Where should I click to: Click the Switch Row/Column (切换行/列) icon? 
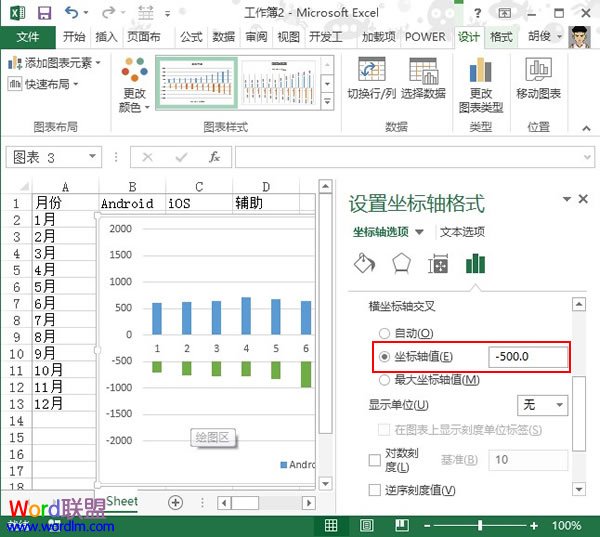[x=371, y=70]
